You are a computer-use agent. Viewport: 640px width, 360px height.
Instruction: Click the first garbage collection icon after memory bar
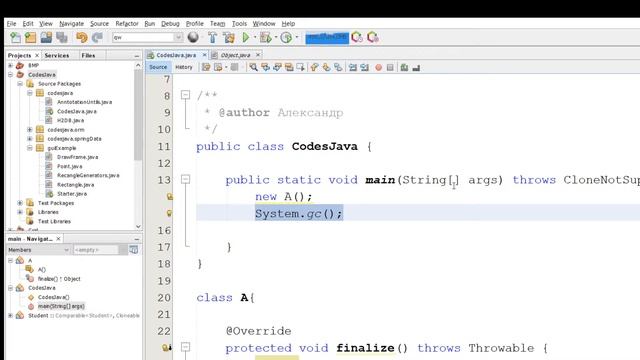[x=357, y=38]
